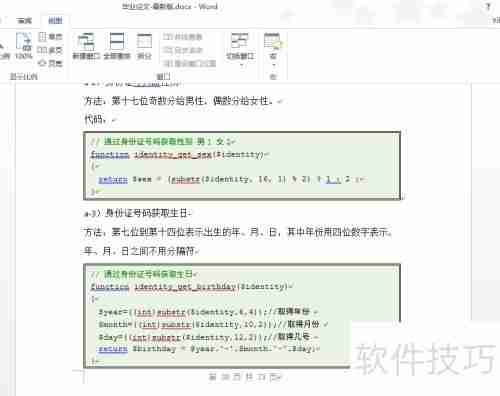
Task: Select the View (视图) ribbon tab
Action: (55, 21)
